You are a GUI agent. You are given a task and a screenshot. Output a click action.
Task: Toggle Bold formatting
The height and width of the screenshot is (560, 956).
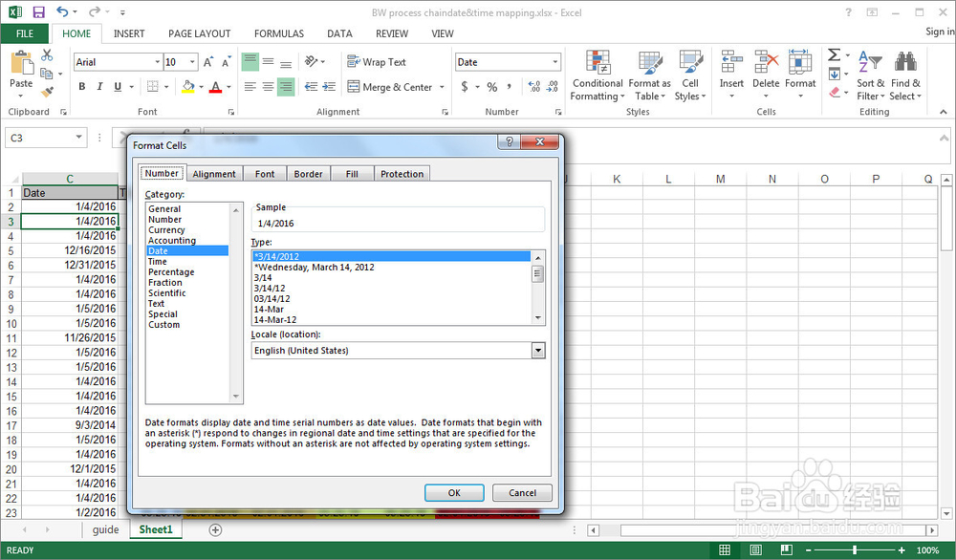(x=82, y=87)
